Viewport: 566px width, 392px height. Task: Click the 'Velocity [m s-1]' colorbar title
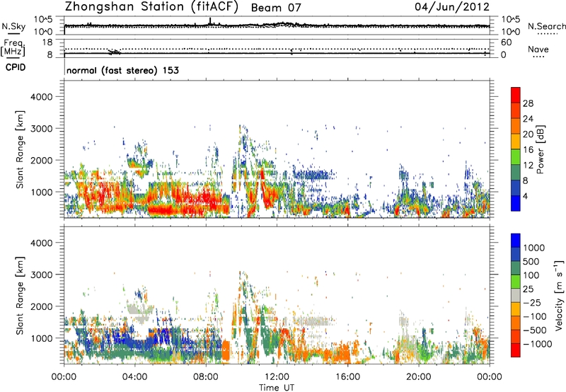tap(560, 295)
